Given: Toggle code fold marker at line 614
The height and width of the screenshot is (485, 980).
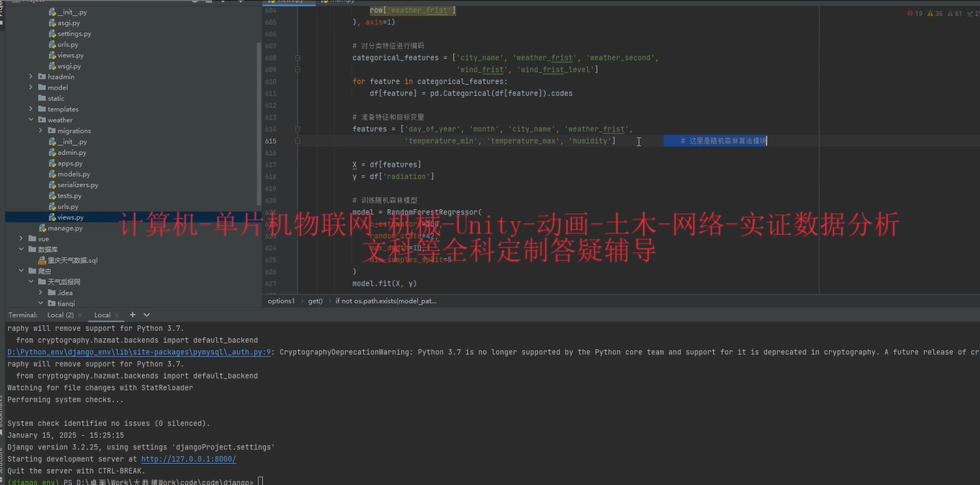Looking at the screenshot, I should tap(297, 129).
